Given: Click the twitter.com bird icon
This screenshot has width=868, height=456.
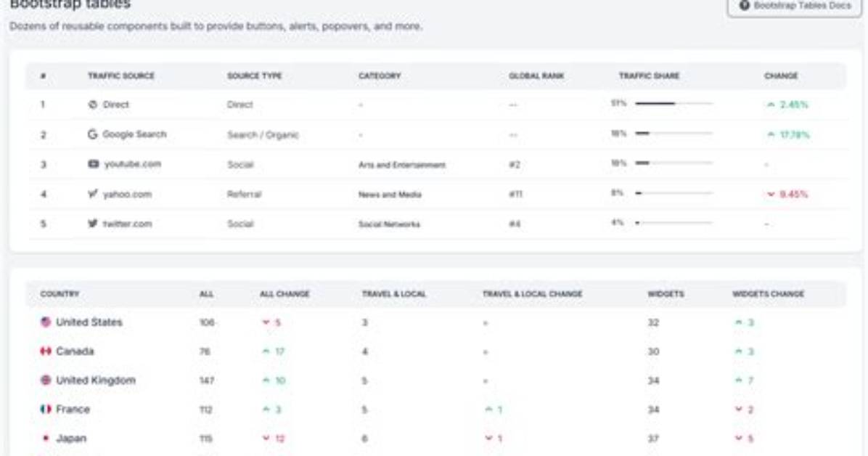Looking at the screenshot, I should (92, 224).
